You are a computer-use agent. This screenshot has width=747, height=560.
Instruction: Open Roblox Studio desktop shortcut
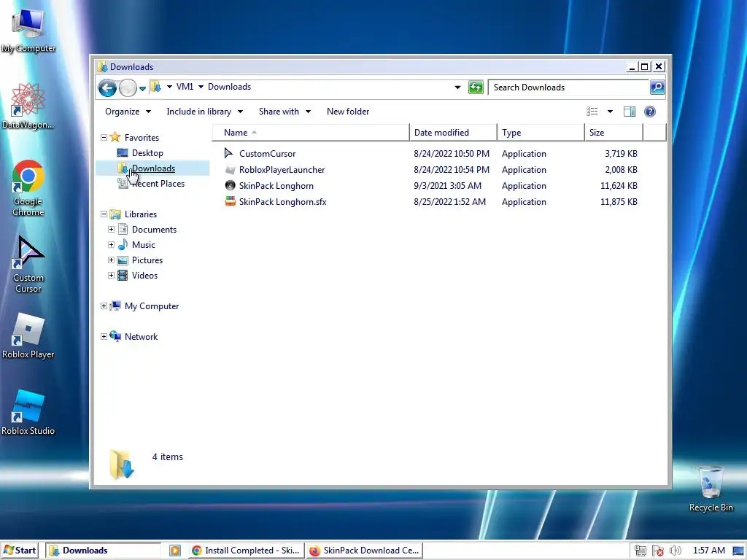point(28,413)
